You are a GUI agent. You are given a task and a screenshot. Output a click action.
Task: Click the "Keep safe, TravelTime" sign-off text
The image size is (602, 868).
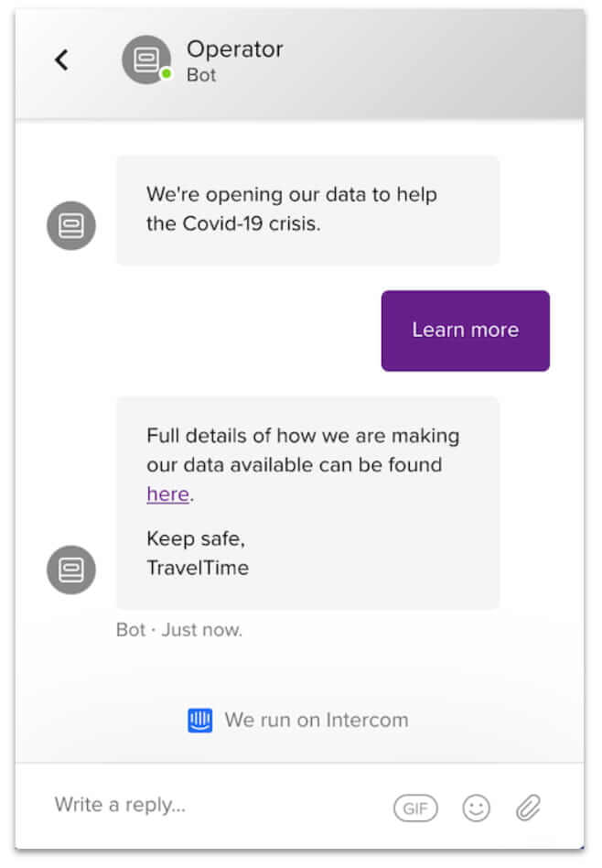(x=197, y=553)
